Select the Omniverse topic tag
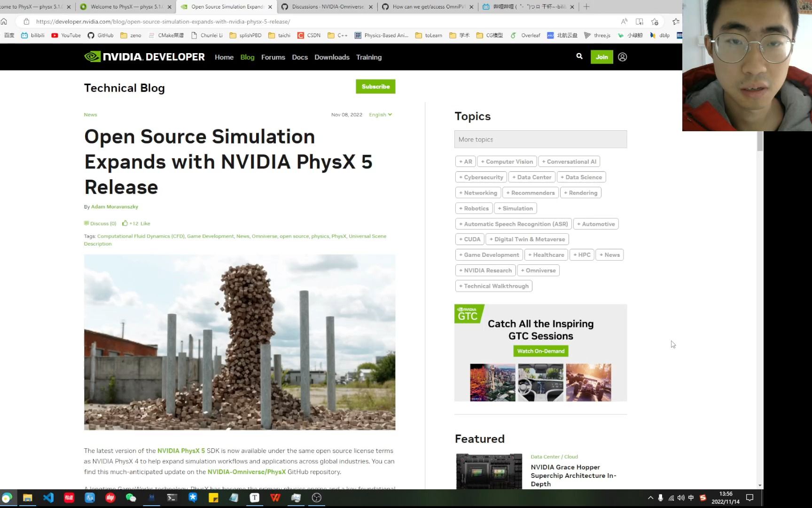 click(539, 270)
